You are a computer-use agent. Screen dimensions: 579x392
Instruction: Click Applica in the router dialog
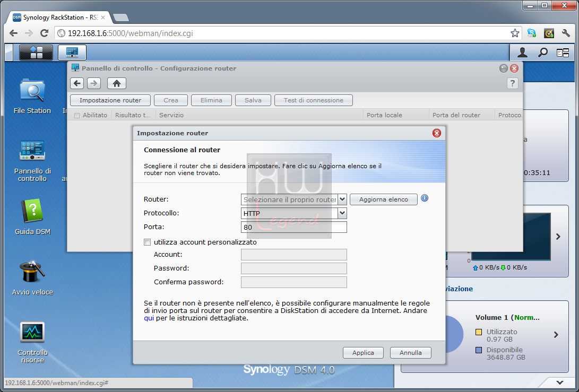tap(363, 353)
